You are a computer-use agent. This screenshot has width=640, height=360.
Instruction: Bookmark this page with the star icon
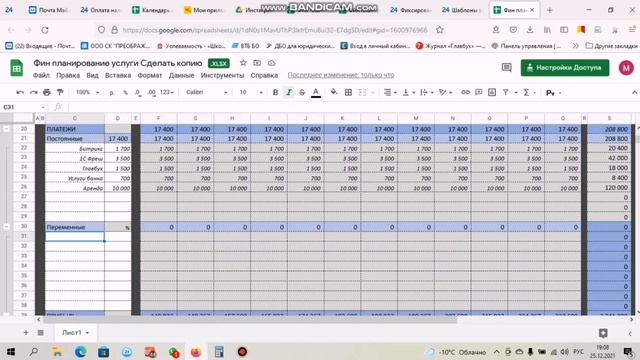(x=440, y=30)
